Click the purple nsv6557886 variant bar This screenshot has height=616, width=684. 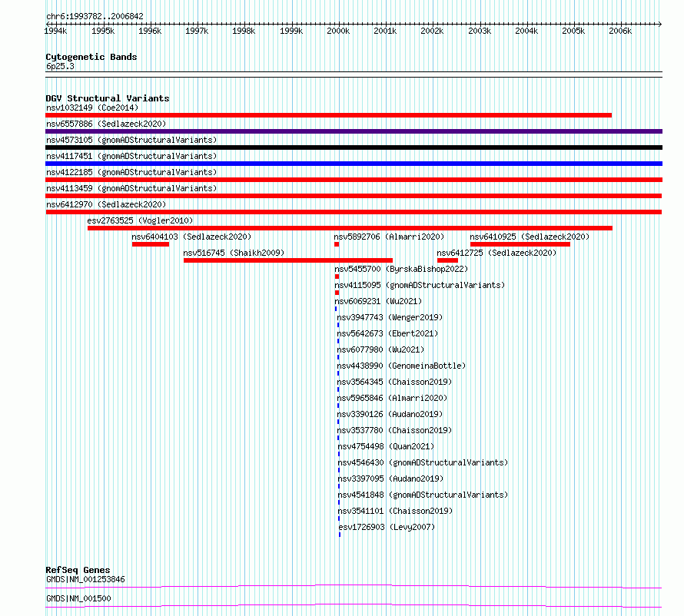click(354, 131)
